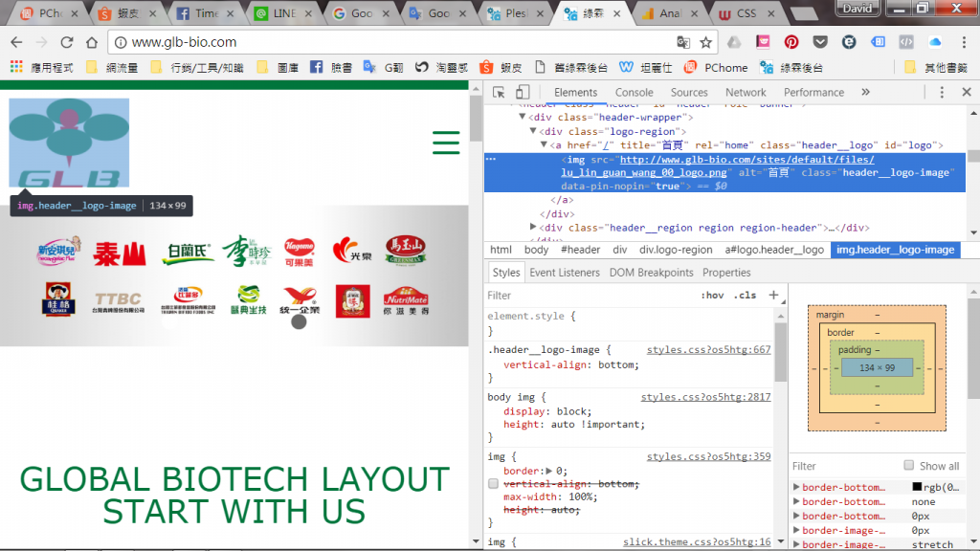The width and height of the screenshot is (980, 551).
Task: Switch to Console tab
Action: click(x=634, y=93)
